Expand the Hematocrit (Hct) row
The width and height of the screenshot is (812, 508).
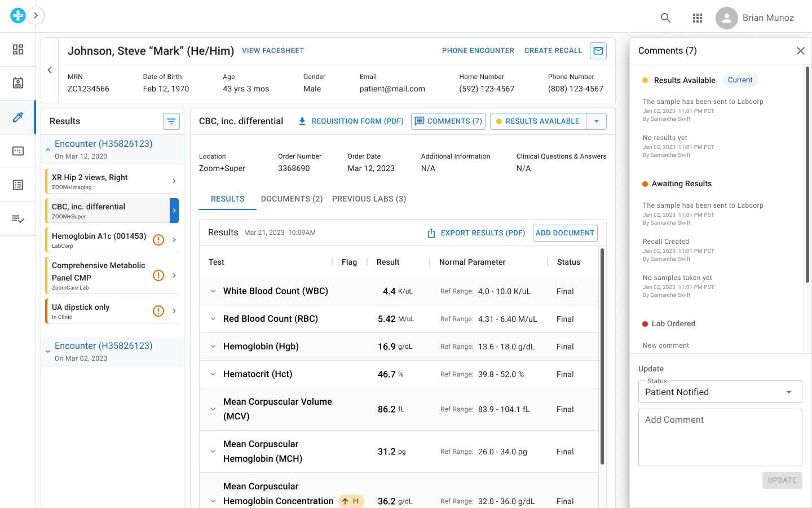(x=213, y=374)
